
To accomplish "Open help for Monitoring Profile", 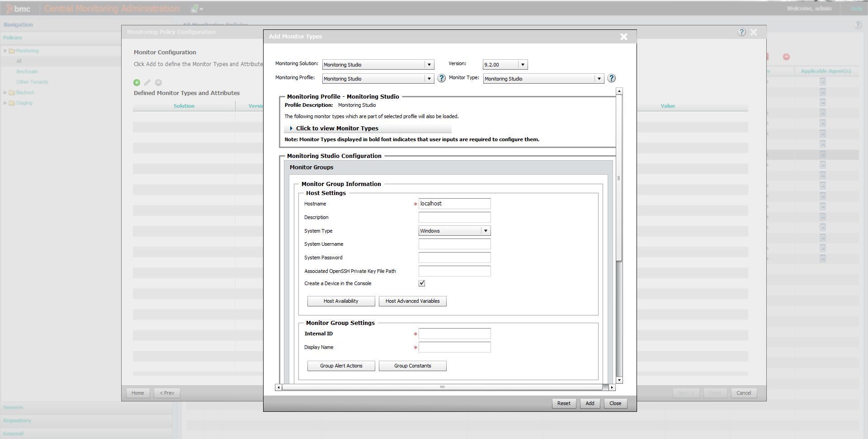I will pos(442,78).
